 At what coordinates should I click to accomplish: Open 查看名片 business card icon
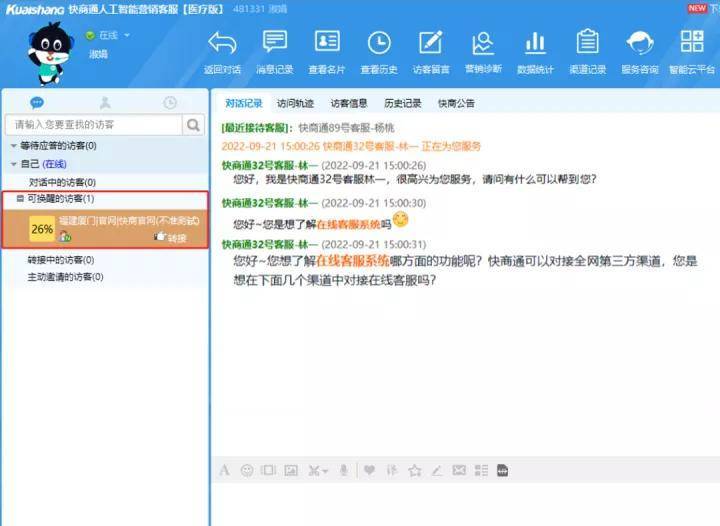coord(327,42)
